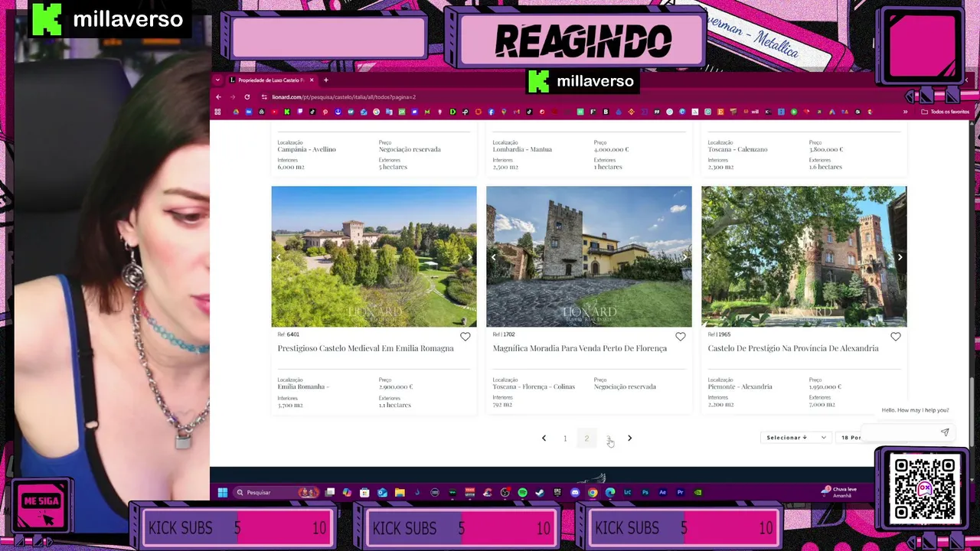Favorite the Magnífica Moradia Florença listing heart
Image resolution: width=980 pixels, height=551 pixels.
[680, 337]
